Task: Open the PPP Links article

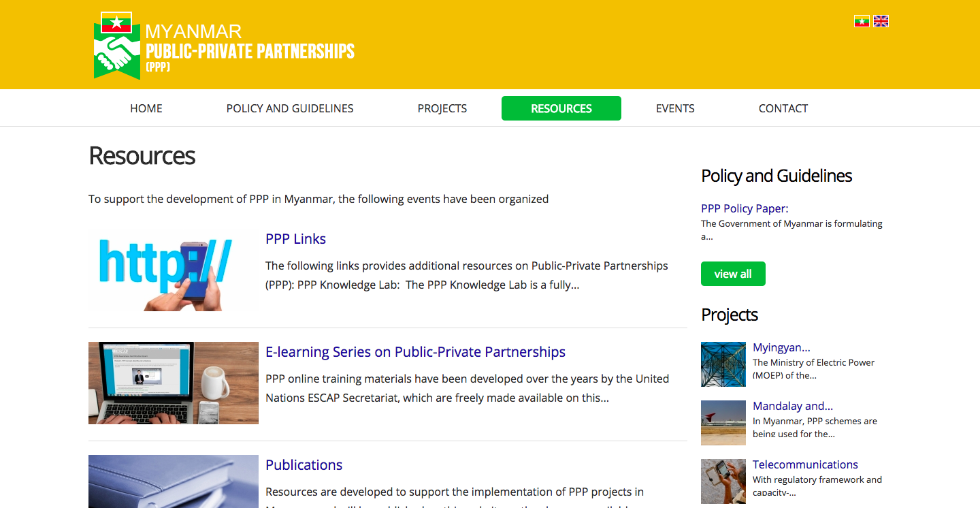Action: [x=295, y=239]
